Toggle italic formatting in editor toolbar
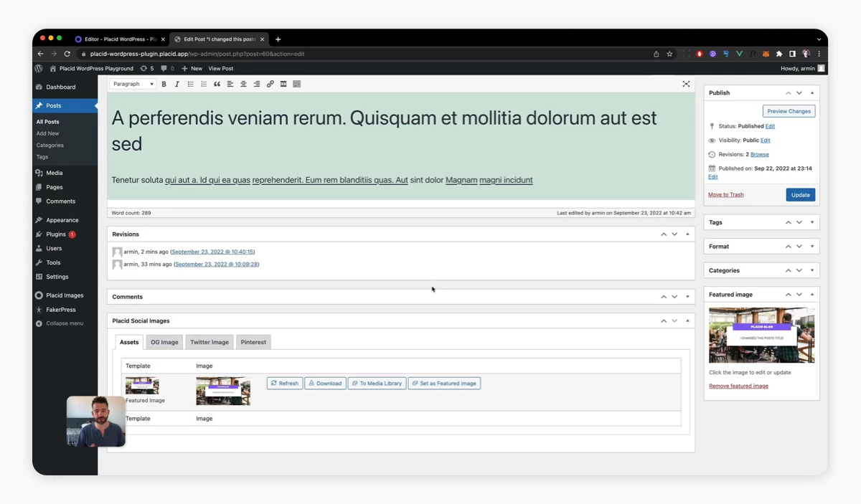This screenshot has width=861, height=504. (x=177, y=84)
